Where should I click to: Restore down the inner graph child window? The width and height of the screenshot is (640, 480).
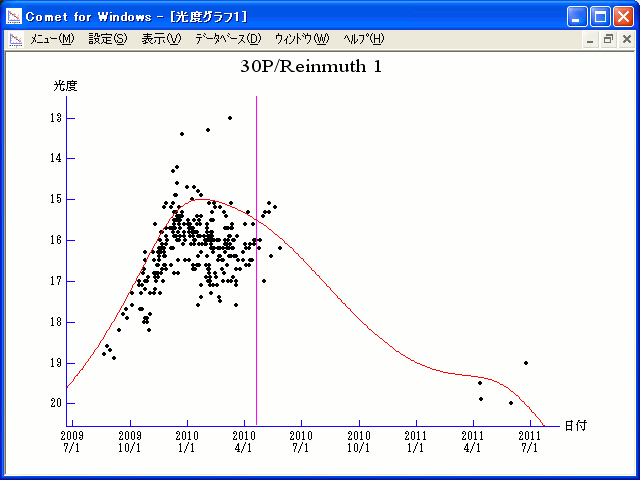coord(607,39)
